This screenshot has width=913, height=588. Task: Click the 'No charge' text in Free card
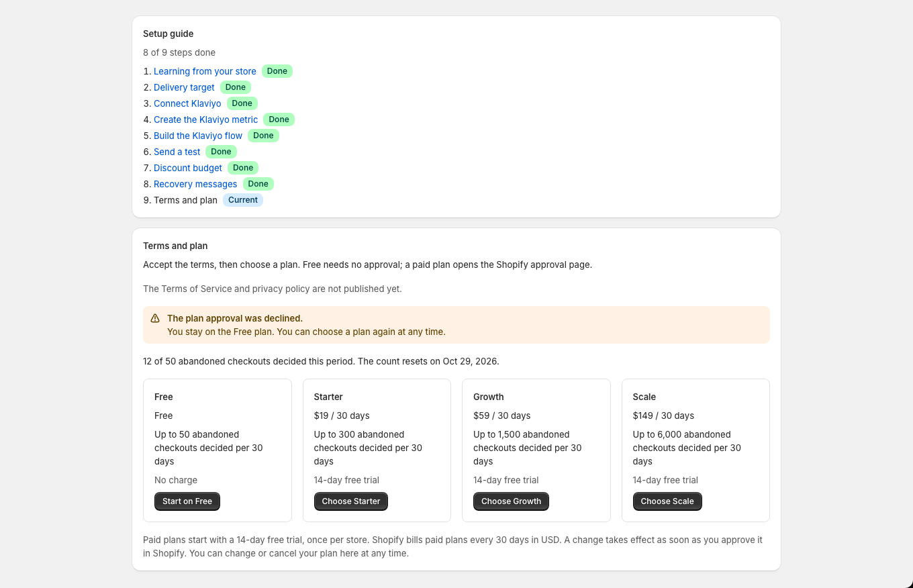176,480
